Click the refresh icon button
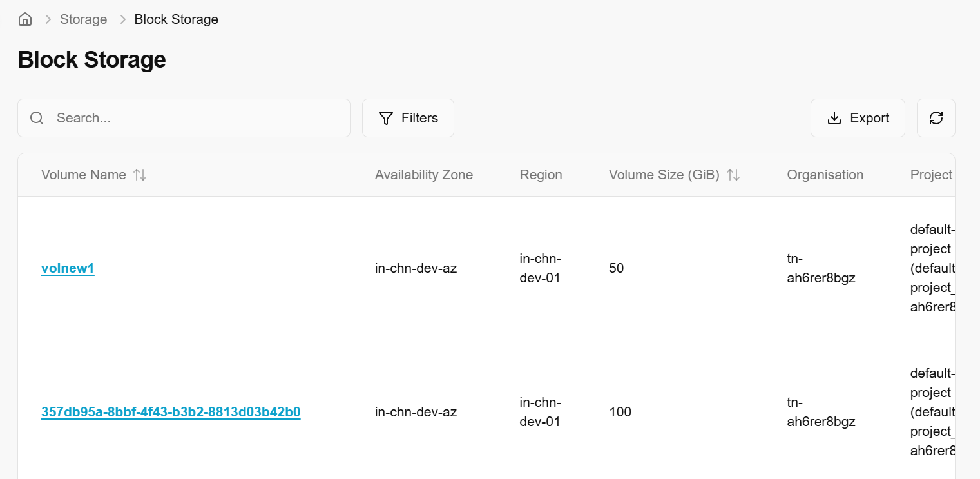Screen dimensions: 980x479 tap(936, 118)
